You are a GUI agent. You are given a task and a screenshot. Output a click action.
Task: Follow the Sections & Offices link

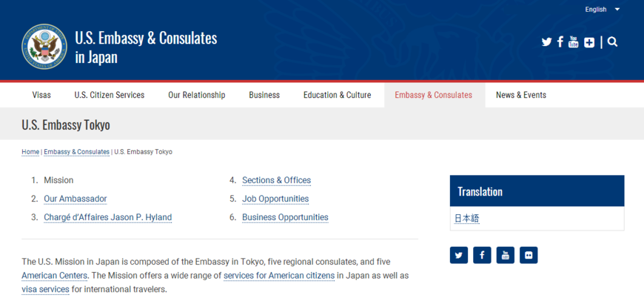(x=276, y=180)
